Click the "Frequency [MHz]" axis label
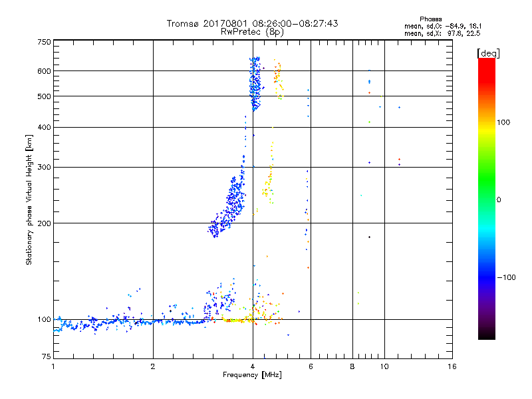Screen dimensions: 532x399 pos(252,375)
